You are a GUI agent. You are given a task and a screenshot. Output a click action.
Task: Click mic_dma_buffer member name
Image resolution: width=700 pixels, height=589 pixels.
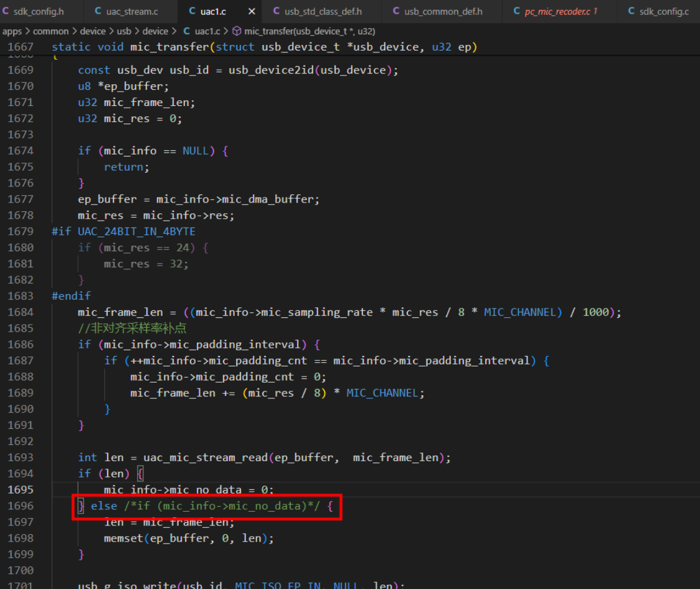click(x=268, y=199)
